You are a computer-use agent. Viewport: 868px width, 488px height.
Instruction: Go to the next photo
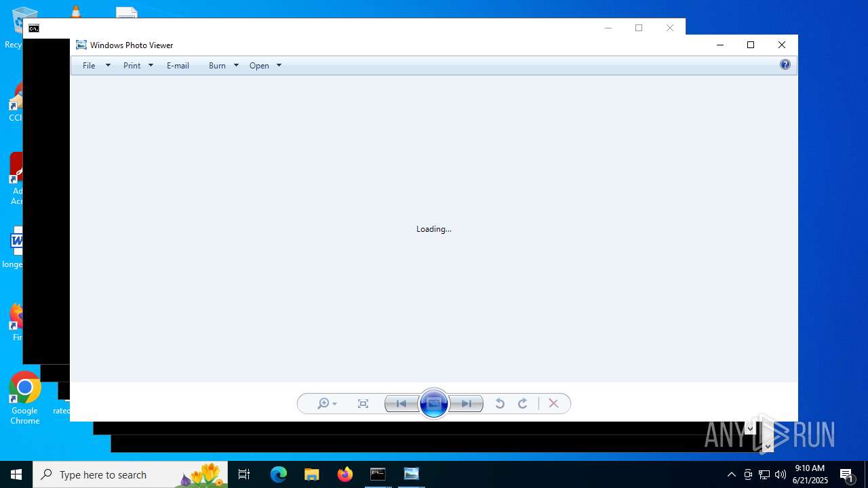467,404
